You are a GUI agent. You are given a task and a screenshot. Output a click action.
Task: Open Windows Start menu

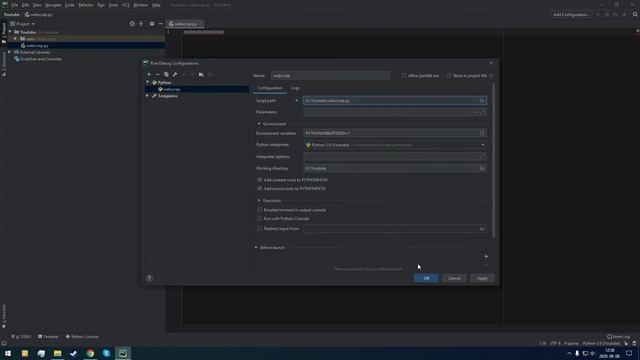coord(8,353)
